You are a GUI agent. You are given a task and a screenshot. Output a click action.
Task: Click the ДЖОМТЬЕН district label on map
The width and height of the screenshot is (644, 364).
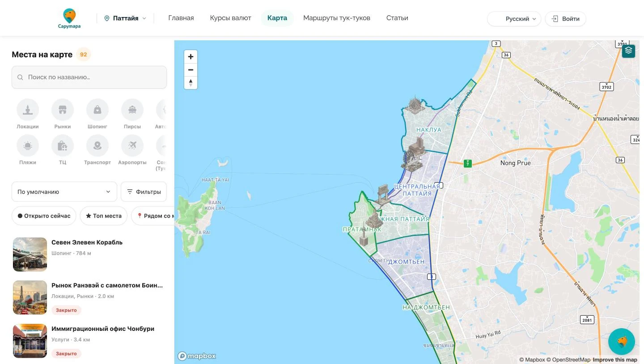(x=406, y=261)
